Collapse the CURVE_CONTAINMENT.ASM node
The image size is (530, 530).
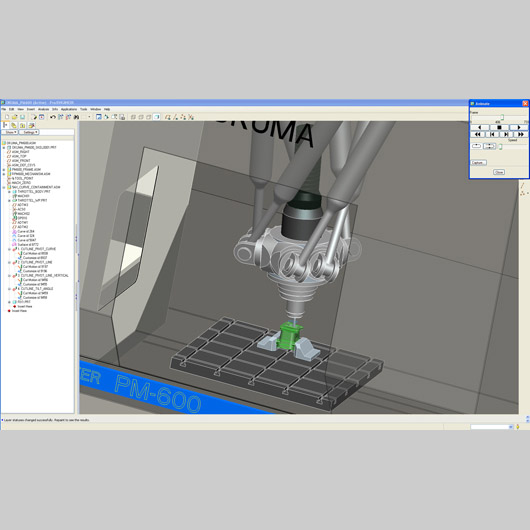[x=4, y=187]
